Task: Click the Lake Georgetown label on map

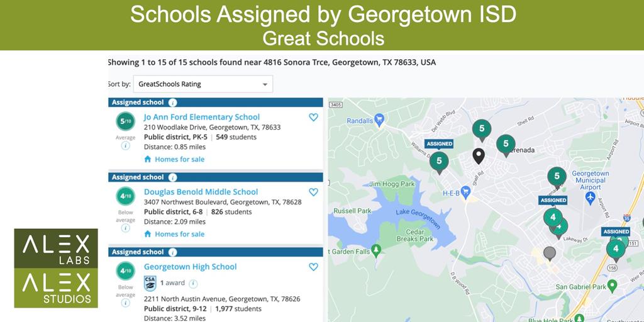Action: 418,218
